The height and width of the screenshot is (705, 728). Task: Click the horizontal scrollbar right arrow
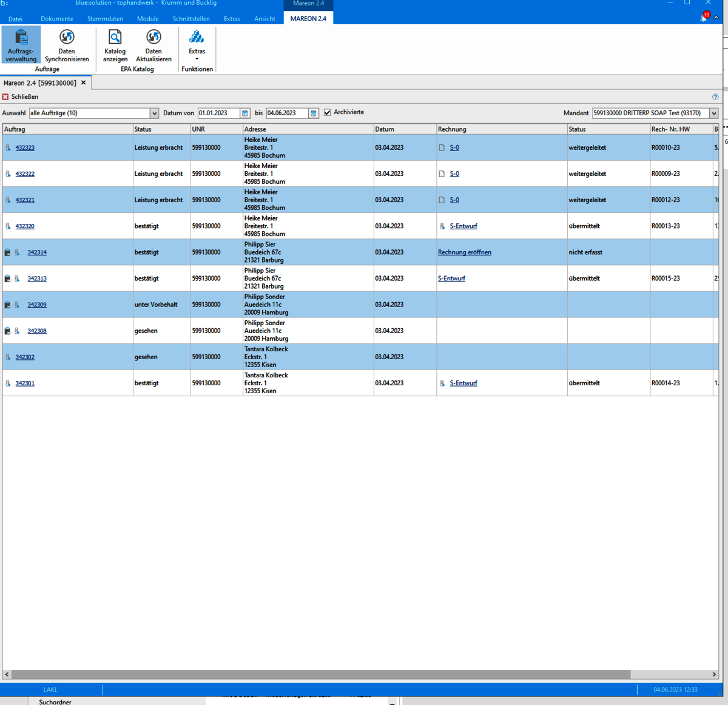pos(714,674)
